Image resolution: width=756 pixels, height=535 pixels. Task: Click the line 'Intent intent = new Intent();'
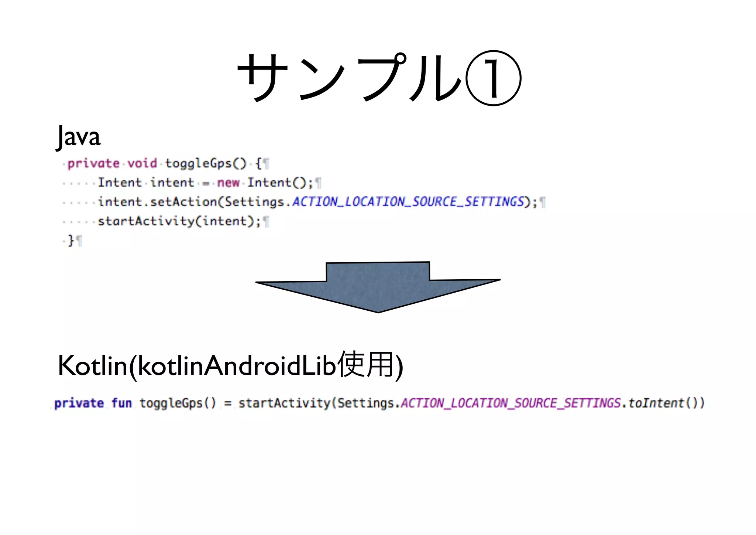click(206, 183)
